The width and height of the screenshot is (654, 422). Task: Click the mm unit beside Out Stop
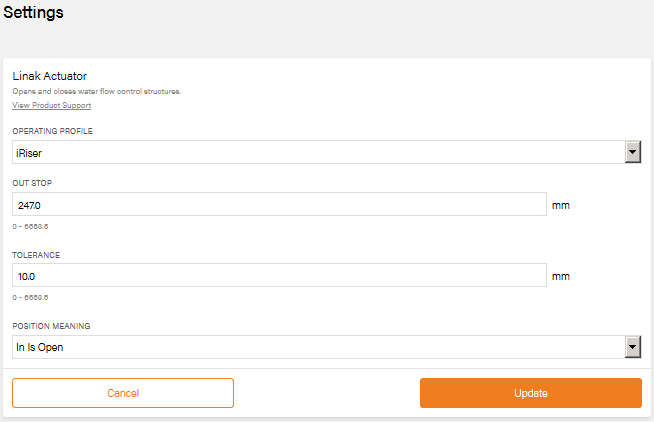(x=560, y=205)
